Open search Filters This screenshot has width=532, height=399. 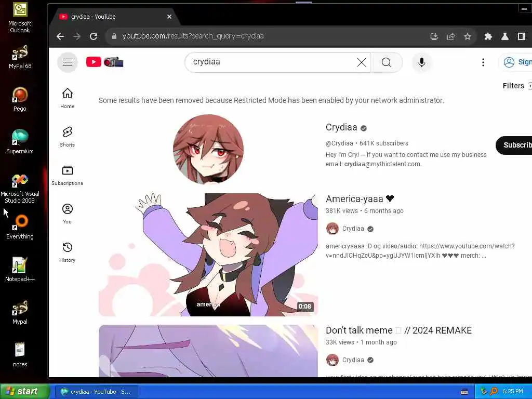517,86
